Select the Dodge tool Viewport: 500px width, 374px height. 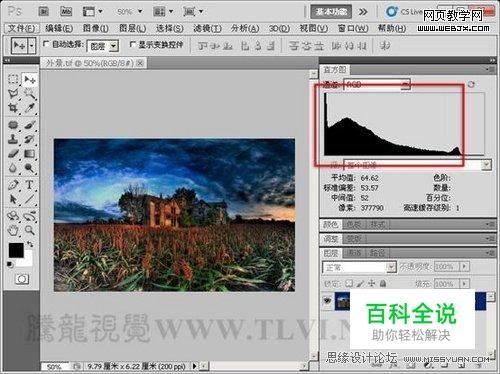tap(30, 168)
